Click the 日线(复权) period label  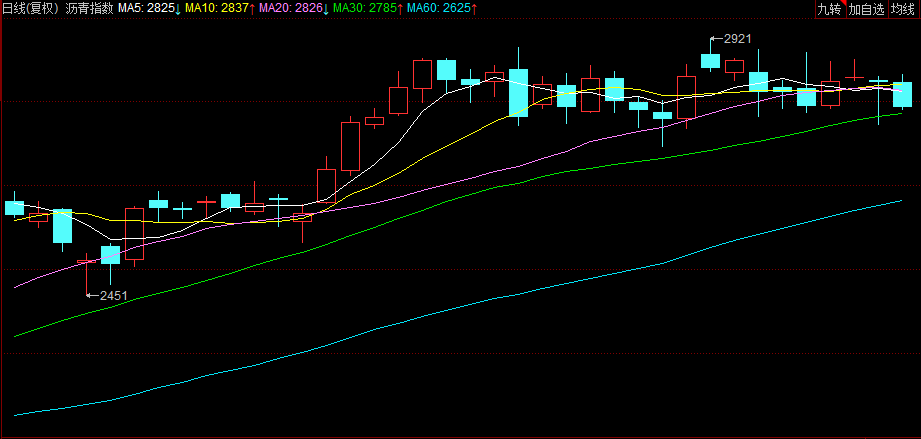click(x=30, y=9)
